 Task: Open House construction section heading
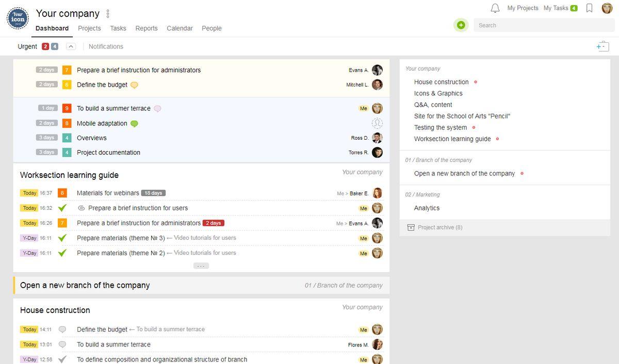click(x=55, y=310)
